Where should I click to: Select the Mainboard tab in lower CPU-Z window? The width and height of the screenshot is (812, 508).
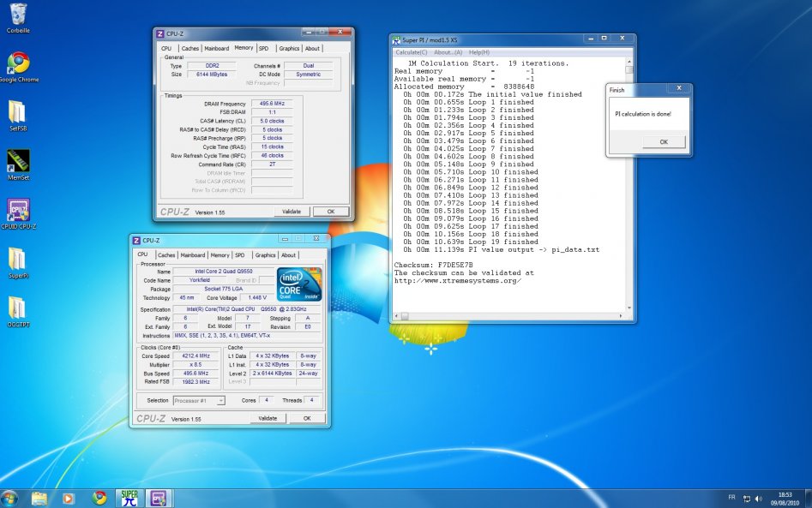tap(193, 254)
